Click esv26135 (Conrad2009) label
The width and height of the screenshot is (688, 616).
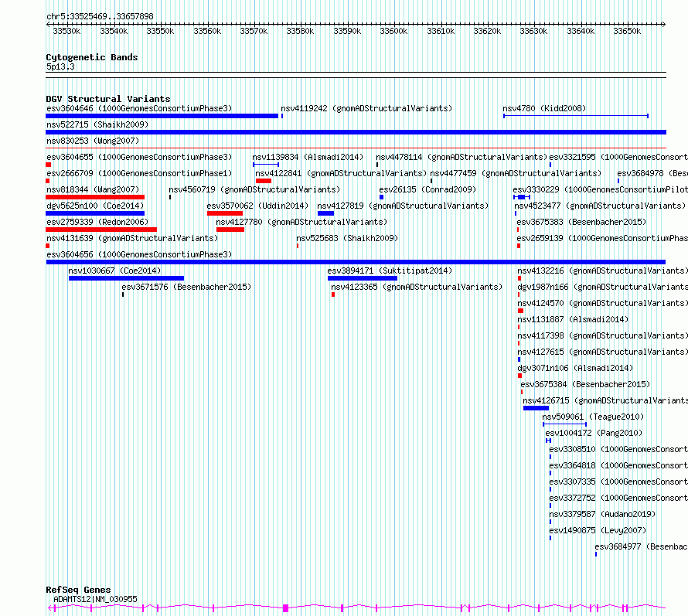[427, 189]
